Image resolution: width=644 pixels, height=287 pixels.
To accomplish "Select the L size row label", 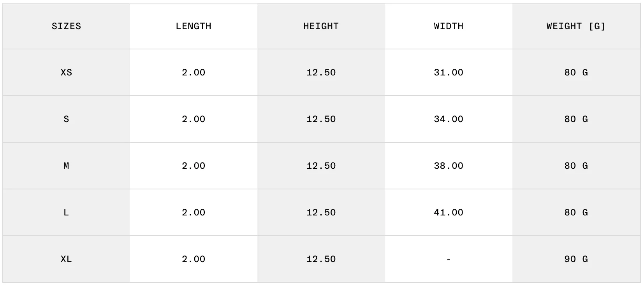I will click(66, 212).
